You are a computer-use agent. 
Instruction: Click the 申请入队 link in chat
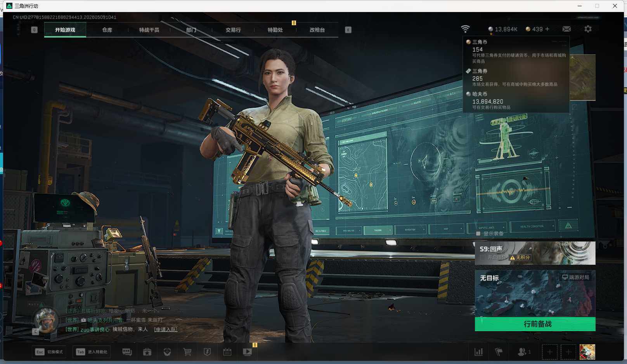coord(166,329)
